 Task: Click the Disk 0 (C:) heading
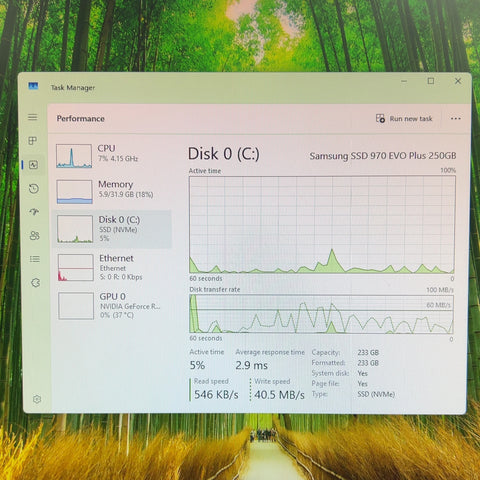point(224,154)
